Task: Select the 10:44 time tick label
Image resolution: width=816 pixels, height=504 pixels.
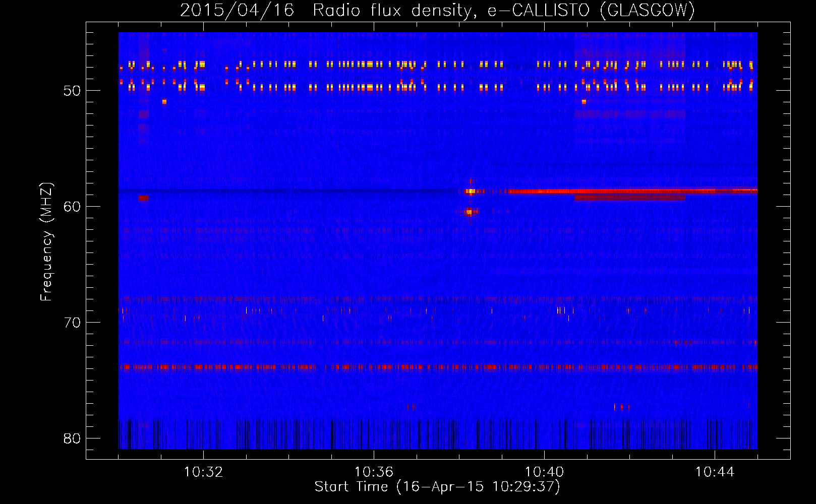Action: coord(715,472)
